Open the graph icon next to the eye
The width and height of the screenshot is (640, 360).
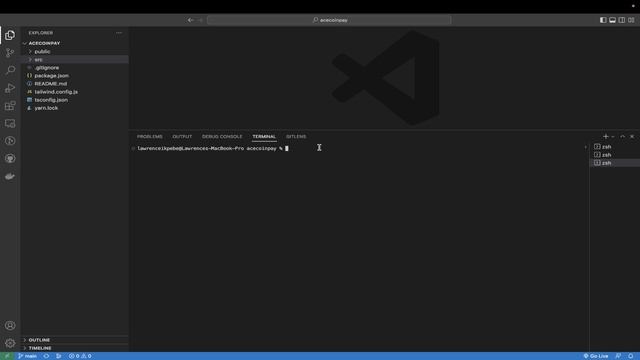pos(59,356)
